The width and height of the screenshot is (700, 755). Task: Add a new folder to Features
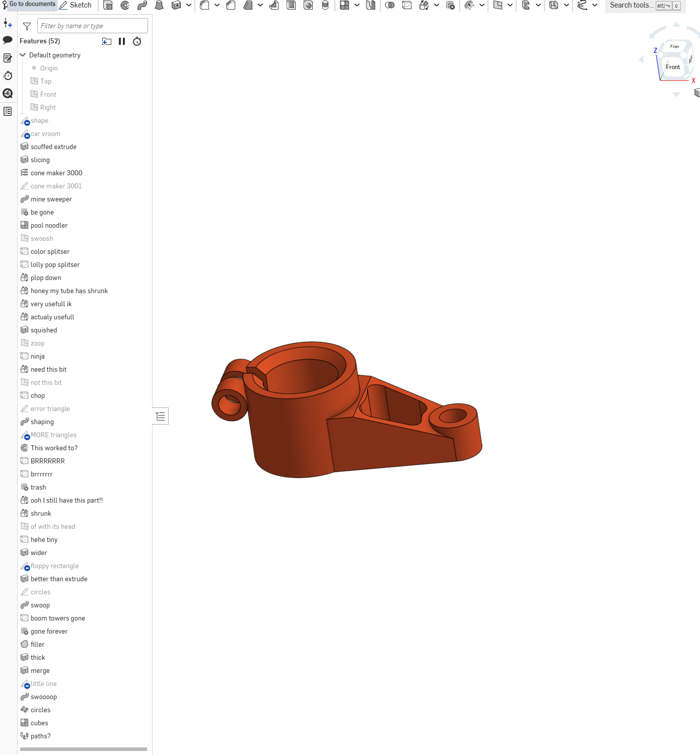click(x=107, y=41)
